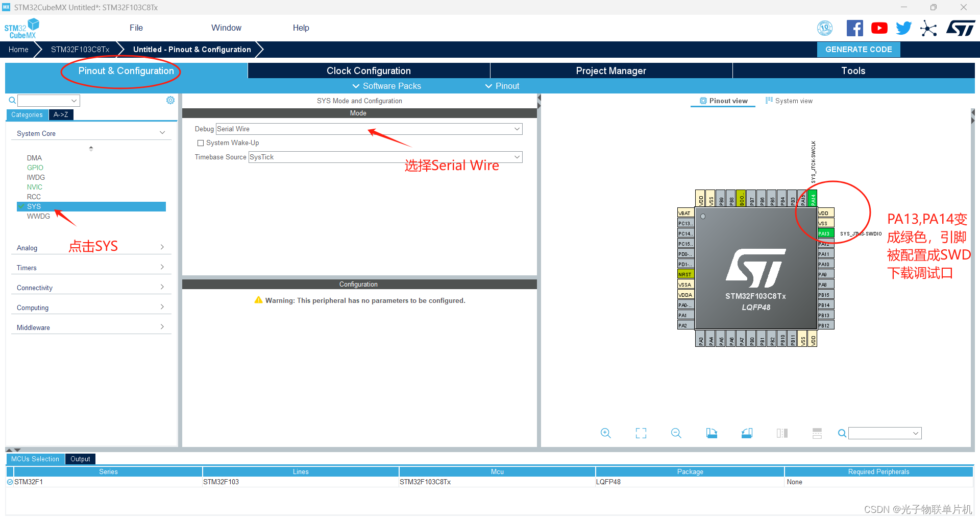
Task: Flip chip view horizontally icon
Action: click(x=782, y=433)
